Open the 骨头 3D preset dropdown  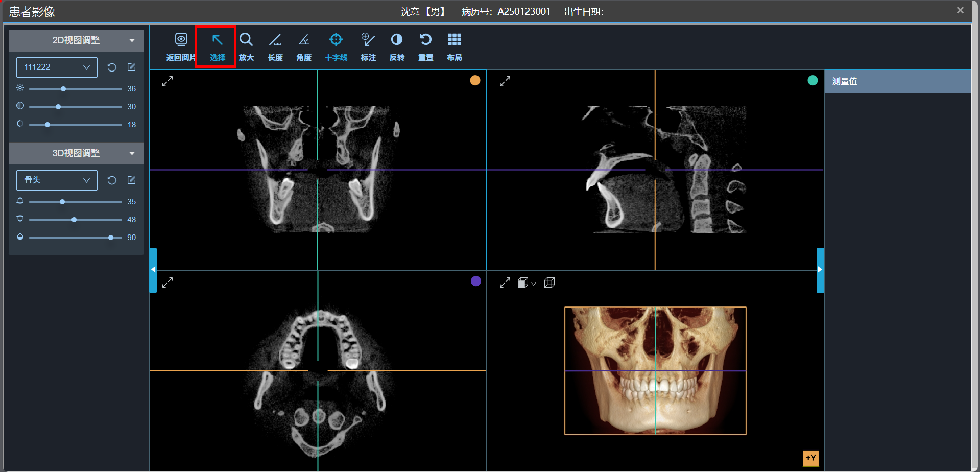click(x=57, y=180)
